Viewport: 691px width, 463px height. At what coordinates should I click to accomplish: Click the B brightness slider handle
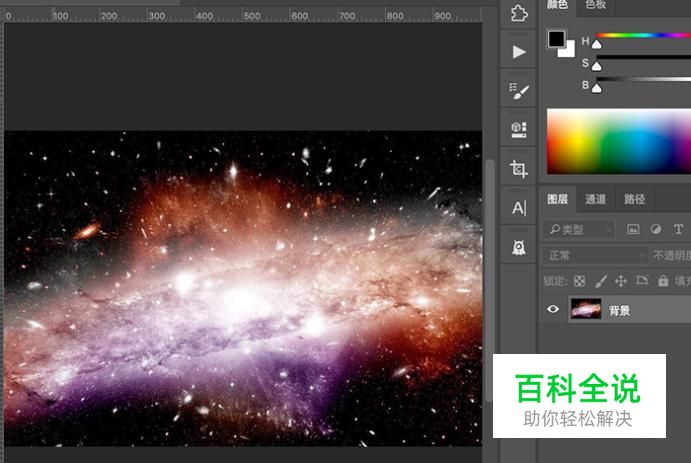pyautogui.click(x=596, y=88)
